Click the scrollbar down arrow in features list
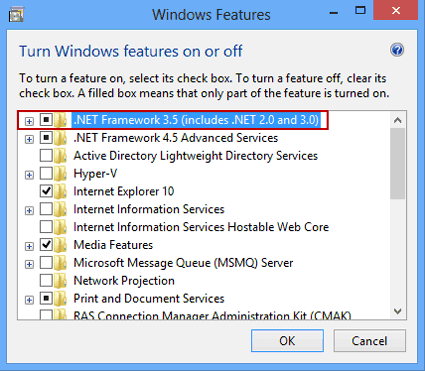The height and width of the screenshot is (371, 425). click(397, 311)
